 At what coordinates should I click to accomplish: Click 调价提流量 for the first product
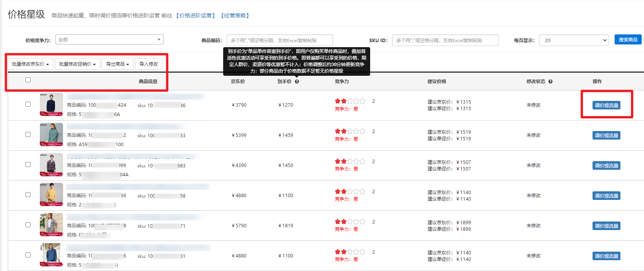[606, 105]
